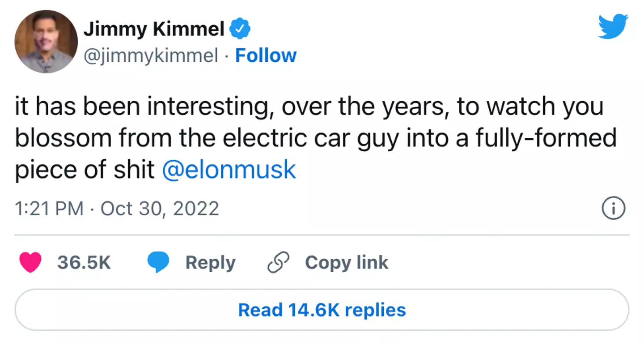The image size is (644, 346).
Task: Open the info icon beside the timestamp
Action: [614, 208]
